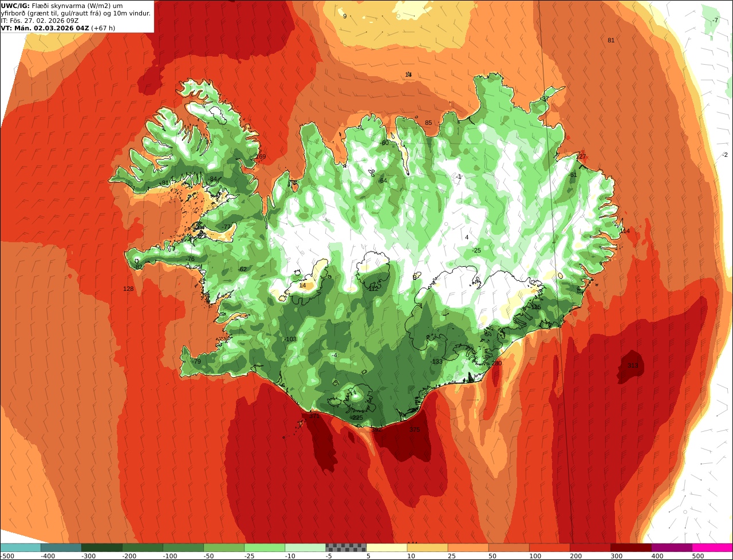733x560 pixels.
Task: Click the '375' value off the south coast
Action: point(415,429)
